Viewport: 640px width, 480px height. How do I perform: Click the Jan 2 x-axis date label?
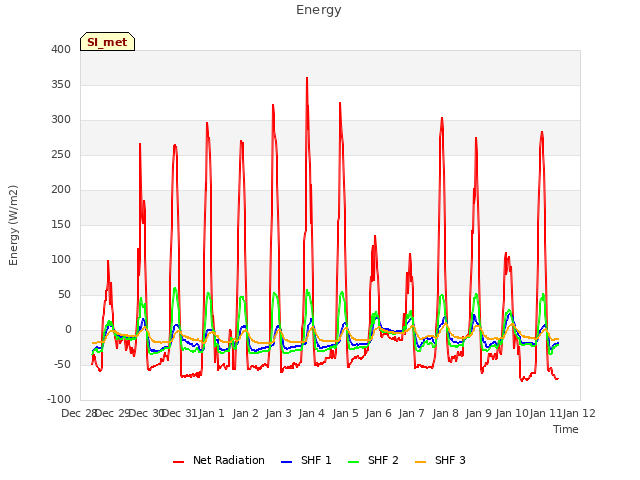point(246,413)
